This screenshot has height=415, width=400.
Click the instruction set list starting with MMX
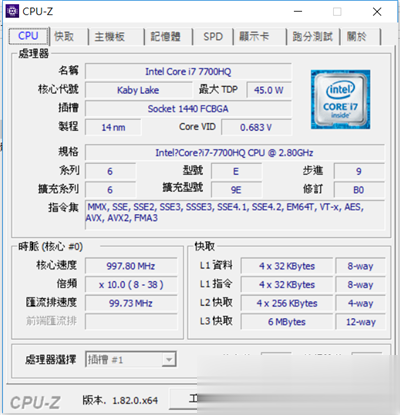(235, 215)
